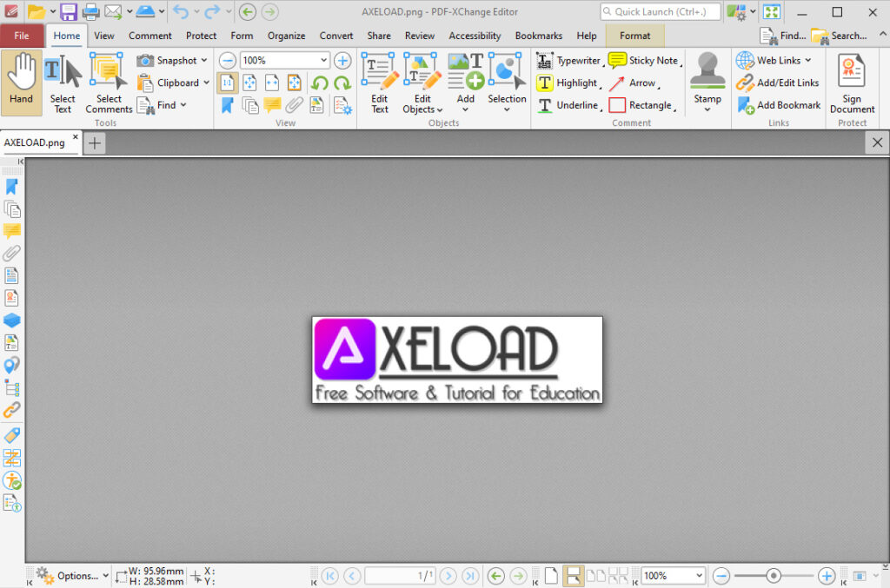Select the Sticky Note tool
890x588 pixels.
[x=644, y=60]
